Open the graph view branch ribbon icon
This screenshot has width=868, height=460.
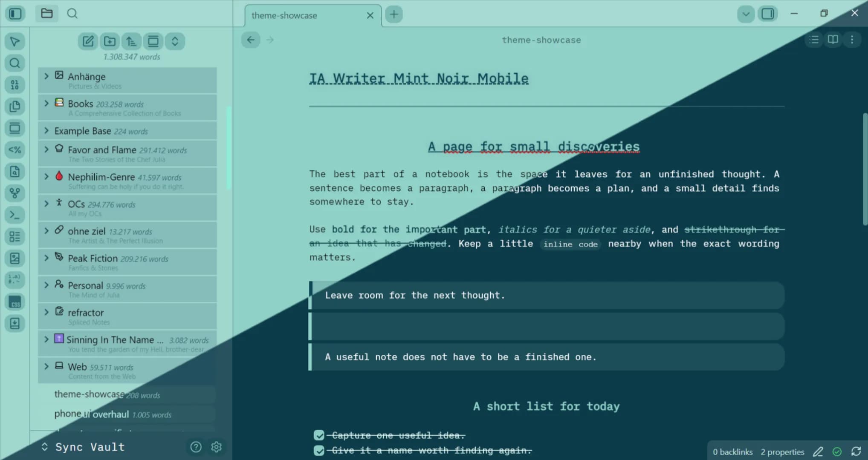pyautogui.click(x=15, y=193)
